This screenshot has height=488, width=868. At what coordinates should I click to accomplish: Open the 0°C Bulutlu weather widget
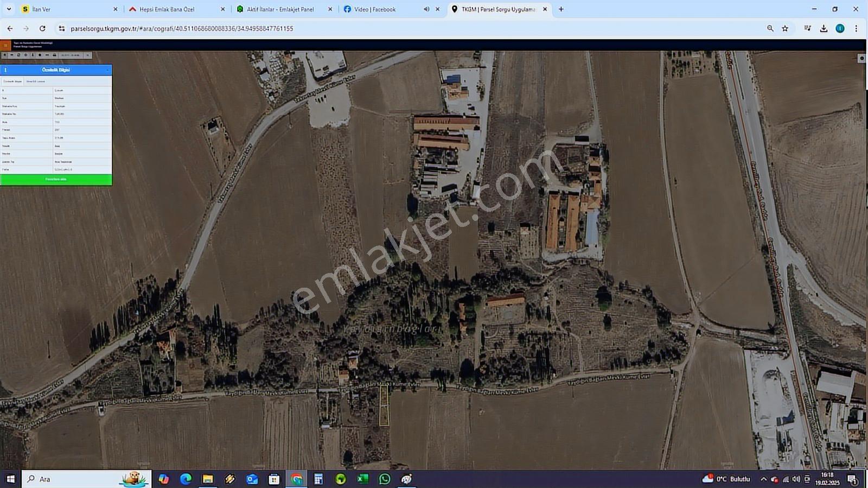(x=726, y=479)
